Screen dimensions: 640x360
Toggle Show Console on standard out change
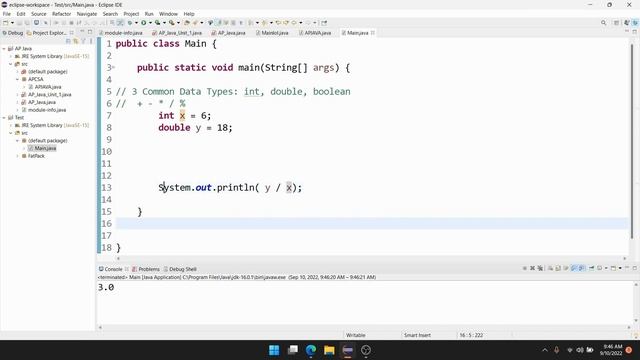(x=574, y=268)
